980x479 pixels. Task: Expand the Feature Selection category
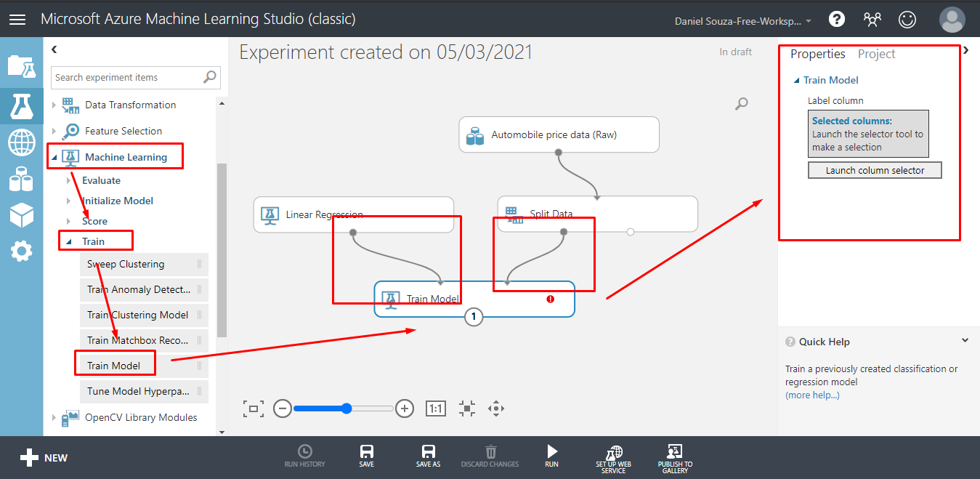[x=54, y=132]
